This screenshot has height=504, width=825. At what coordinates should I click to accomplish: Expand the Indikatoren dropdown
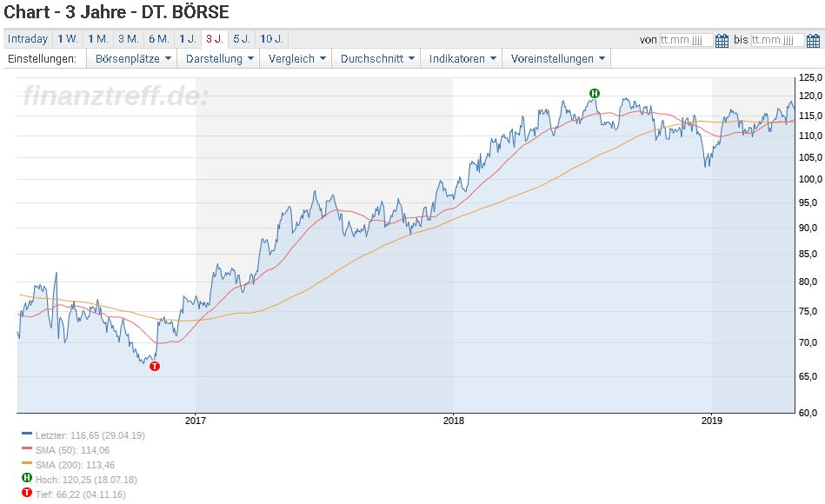pyautogui.click(x=462, y=58)
